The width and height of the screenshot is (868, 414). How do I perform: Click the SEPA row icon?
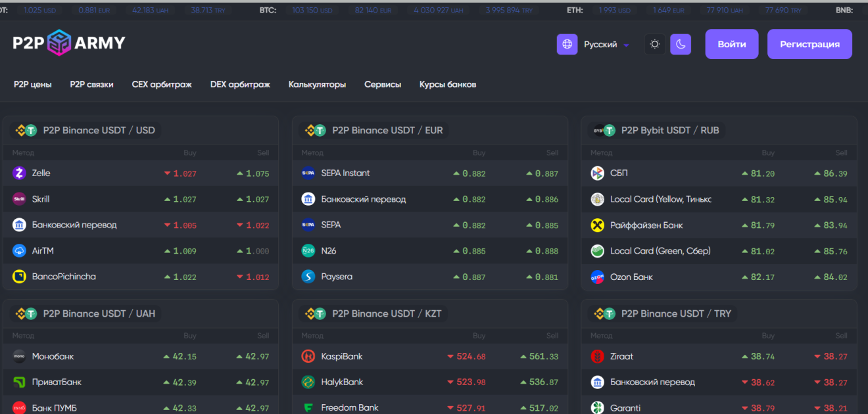click(308, 225)
